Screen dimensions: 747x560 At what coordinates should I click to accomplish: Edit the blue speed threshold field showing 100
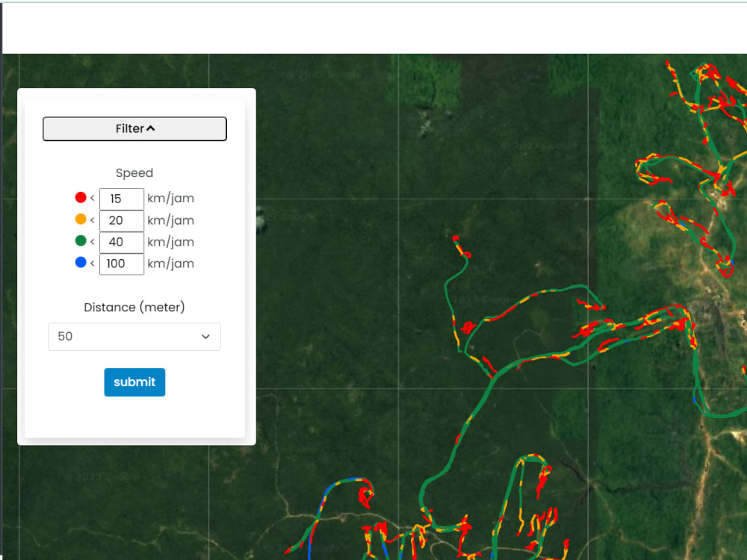[122, 264]
